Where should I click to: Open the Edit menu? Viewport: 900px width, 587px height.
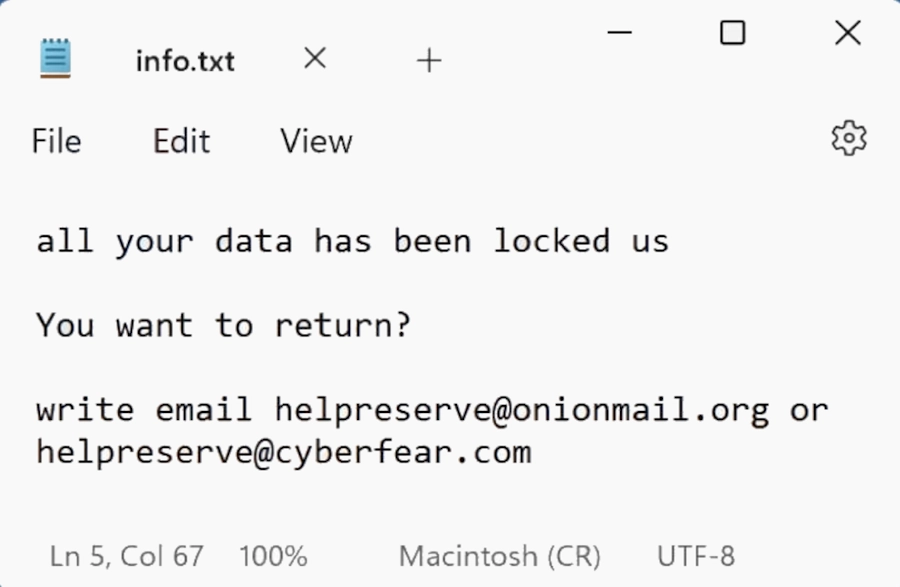(x=181, y=141)
